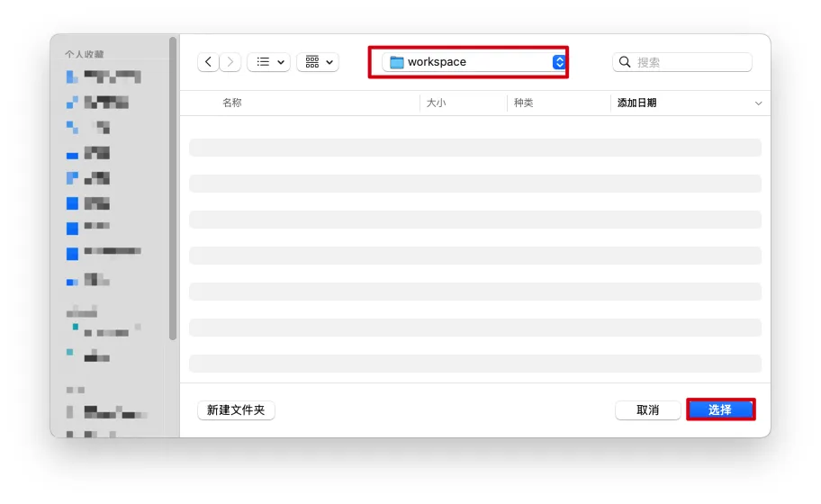
Task: Expand the grouping options dropdown arrow
Action: point(329,62)
